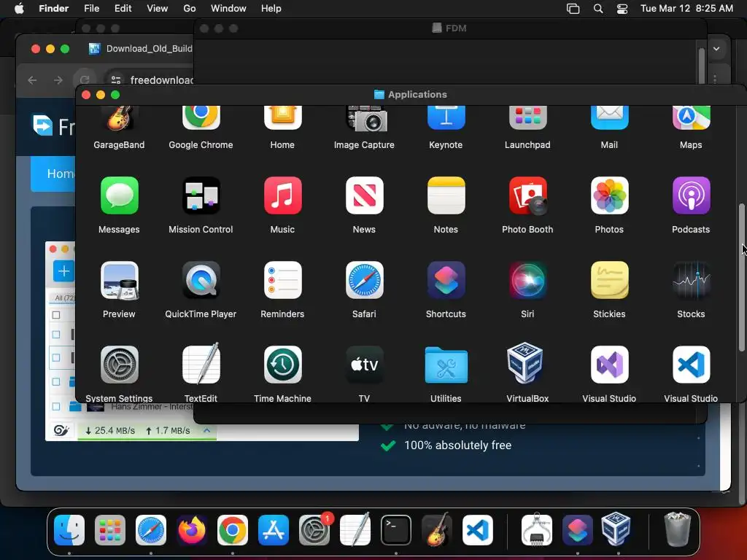The height and width of the screenshot is (560, 747).
Task: Open the Stickies app
Action: pos(609,281)
